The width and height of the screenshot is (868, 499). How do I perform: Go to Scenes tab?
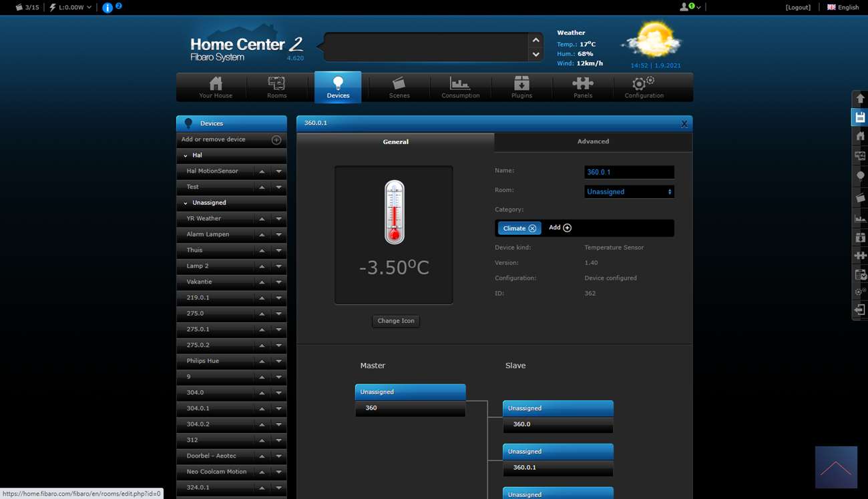click(399, 87)
